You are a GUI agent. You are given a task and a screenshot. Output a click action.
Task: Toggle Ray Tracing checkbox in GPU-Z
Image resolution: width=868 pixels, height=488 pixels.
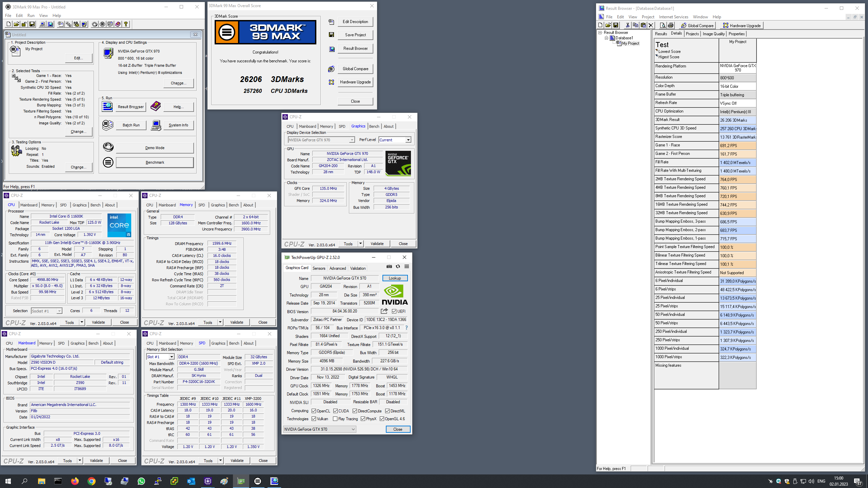pos(335,419)
